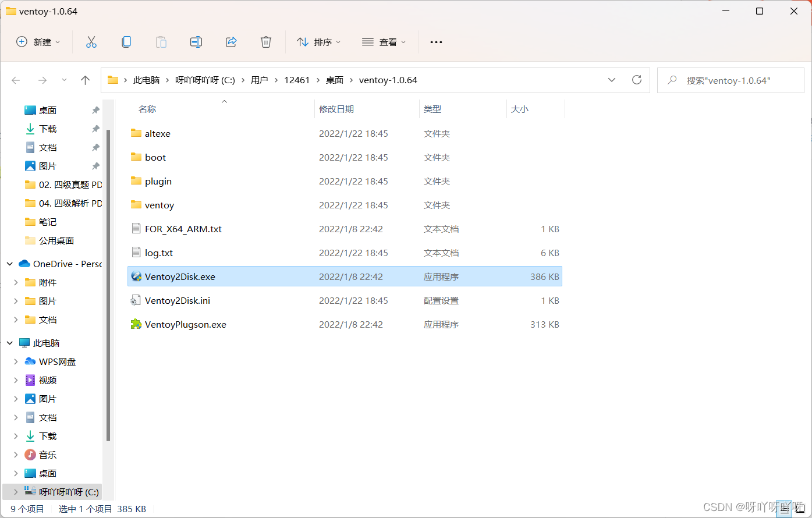Click the Delete trash icon
This screenshot has width=812, height=518.
[266, 42]
